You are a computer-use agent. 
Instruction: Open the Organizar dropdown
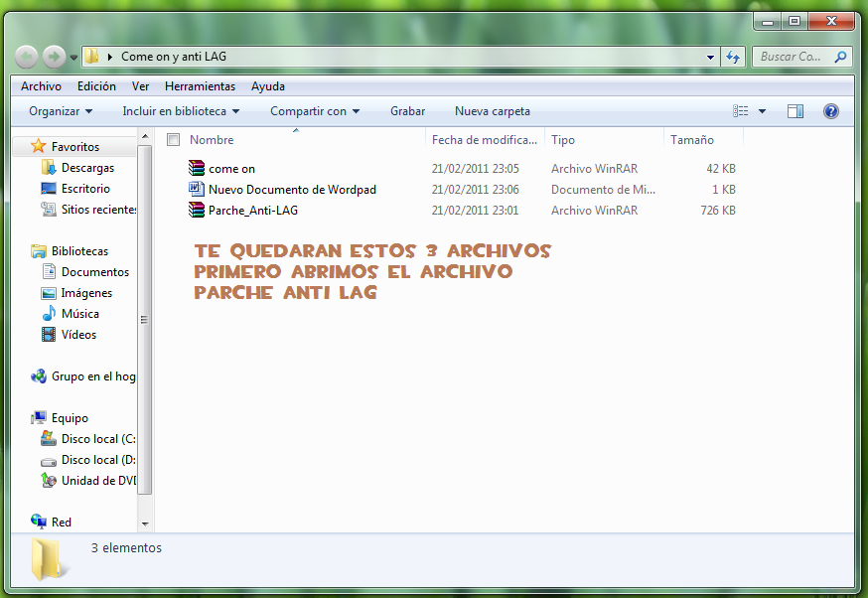coord(55,110)
